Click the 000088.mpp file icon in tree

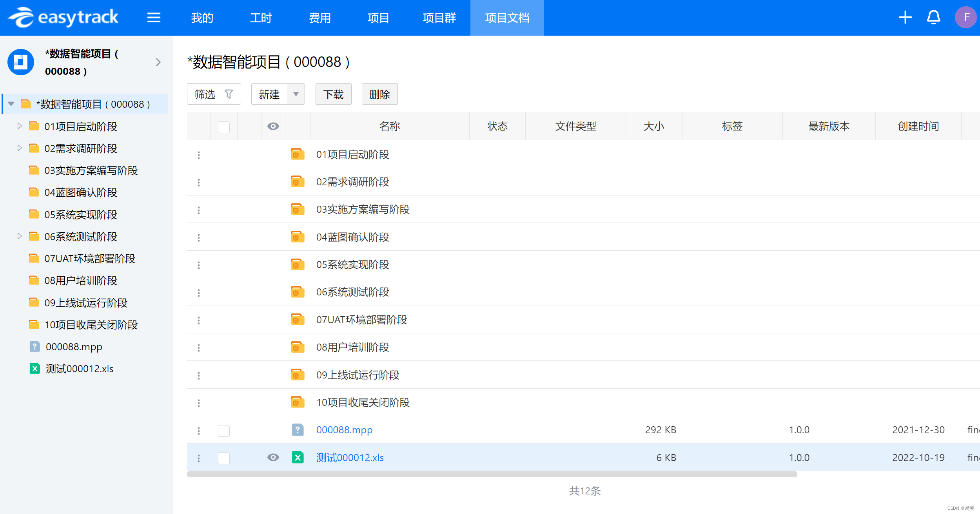click(x=34, y=346)
